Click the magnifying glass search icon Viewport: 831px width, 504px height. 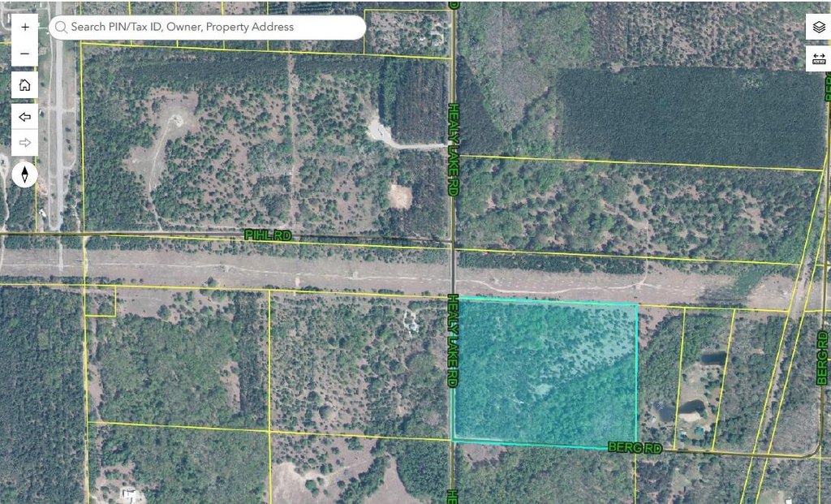[62, 27]
